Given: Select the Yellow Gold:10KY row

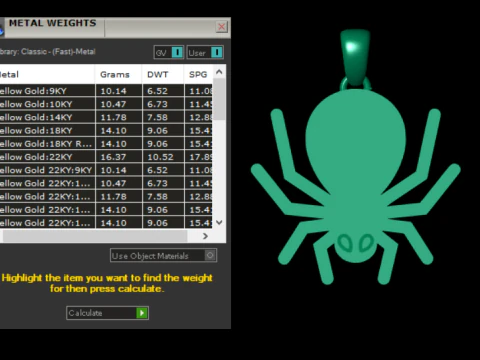Looking at the screenshot, I should click(106, 104).
